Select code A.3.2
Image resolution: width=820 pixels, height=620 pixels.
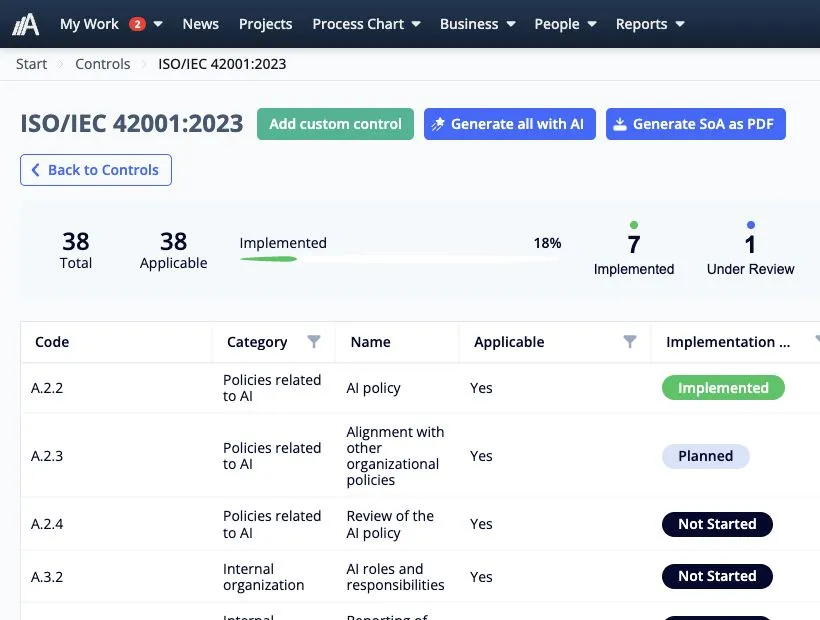(x=47, y=577)
